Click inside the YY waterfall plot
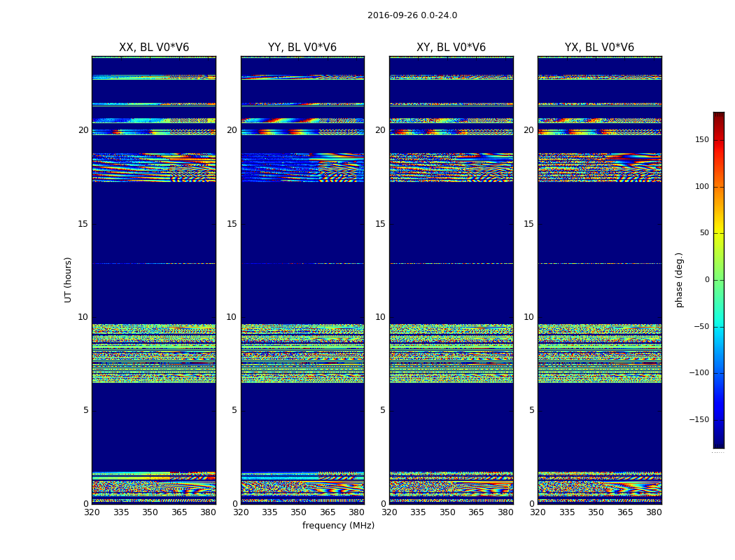This screenshot has width=735, height=560. click(302, 280)
